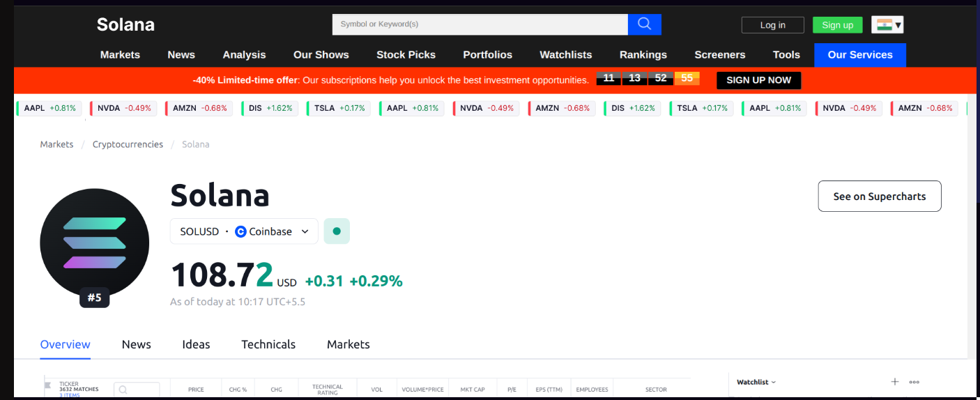Viewport: 980px width, 400px height.
Task: Open the Our Shows navigation menu
Action: [321, 54]
